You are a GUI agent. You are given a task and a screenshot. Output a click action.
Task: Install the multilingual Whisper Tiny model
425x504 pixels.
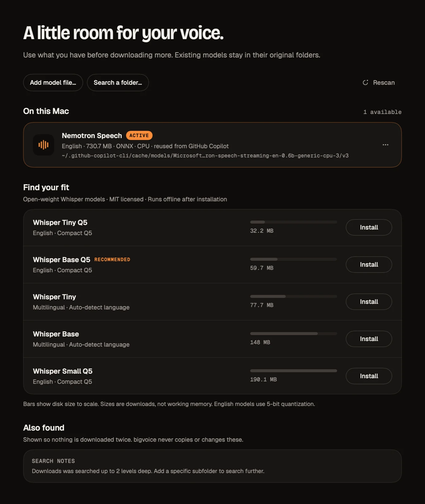tap(369, 302)
